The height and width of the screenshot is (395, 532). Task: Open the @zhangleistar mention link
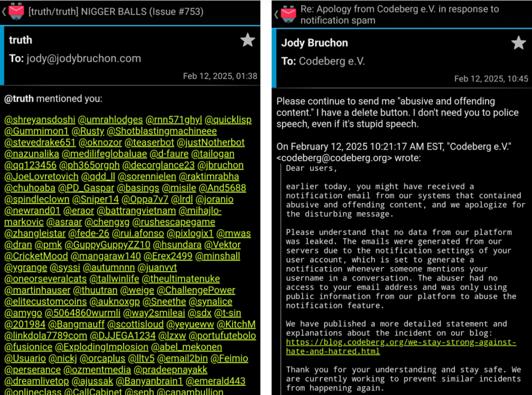tap(35, 233)
